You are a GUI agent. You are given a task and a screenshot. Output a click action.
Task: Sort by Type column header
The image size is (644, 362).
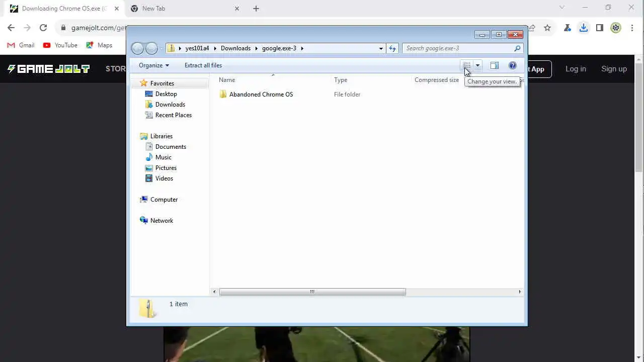[341, 80]
